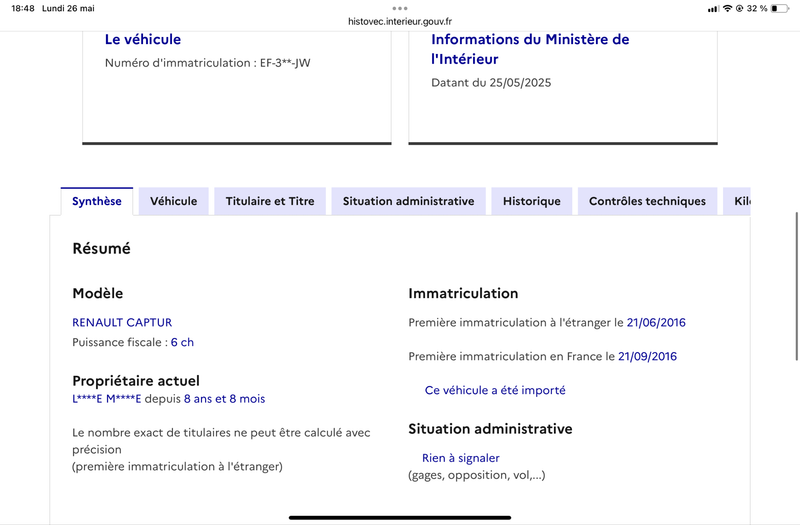This screenshot has width=800, height=525.
Task: Click the Rien à signaler status
Action: (x=461, y=458)
